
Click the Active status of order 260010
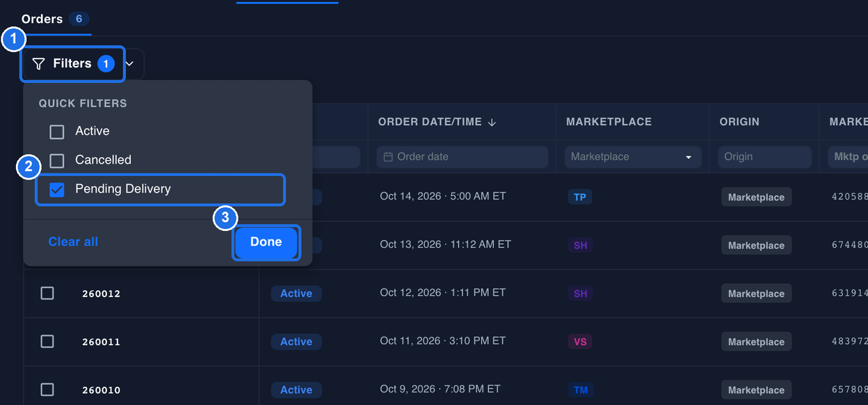coord(296,390)
